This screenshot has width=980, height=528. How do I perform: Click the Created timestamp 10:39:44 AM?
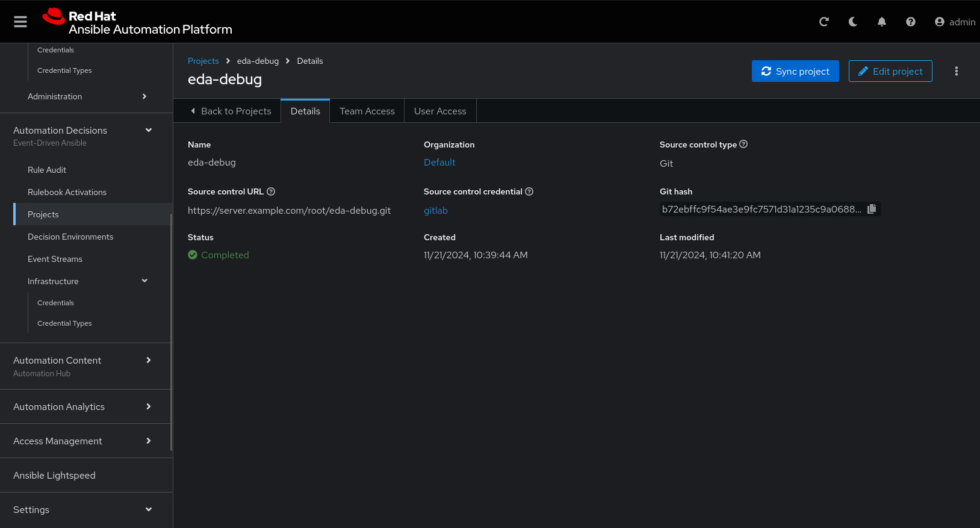(x=476, y=255)
